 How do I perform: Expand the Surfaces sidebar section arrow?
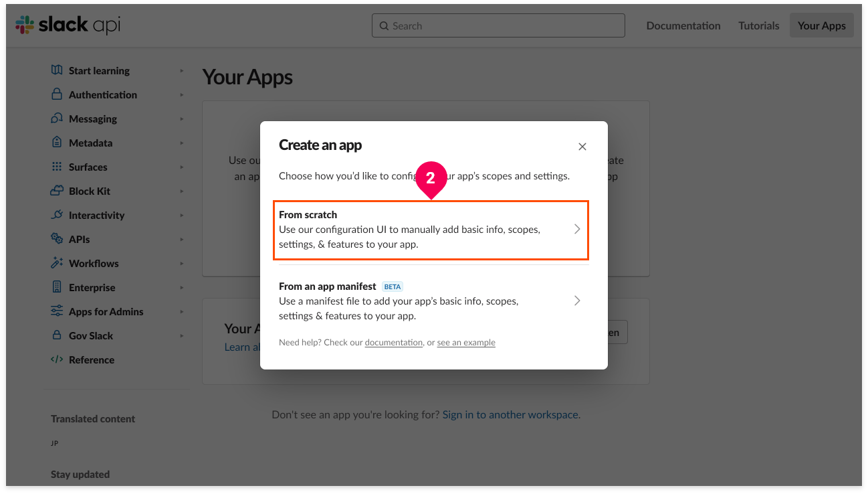(181, 167)
